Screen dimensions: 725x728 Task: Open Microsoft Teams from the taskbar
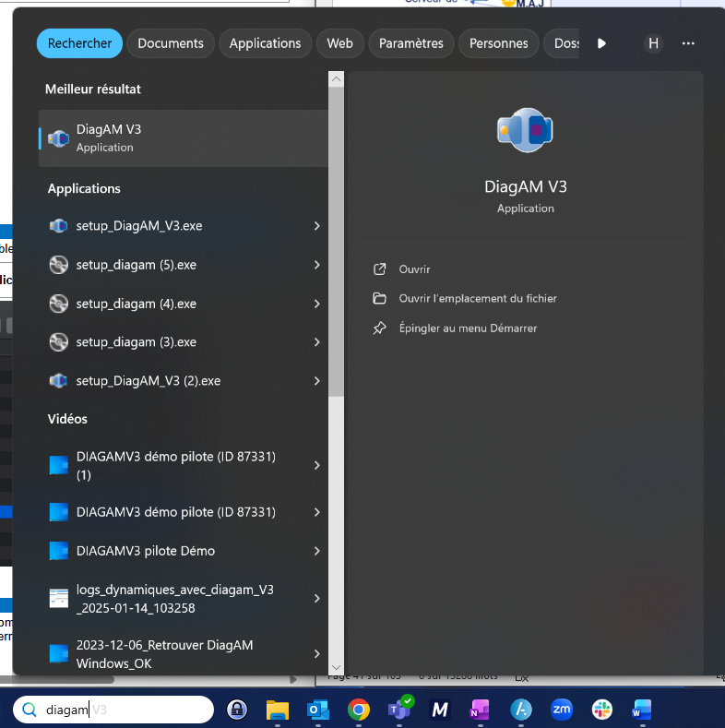coord(399,709)
